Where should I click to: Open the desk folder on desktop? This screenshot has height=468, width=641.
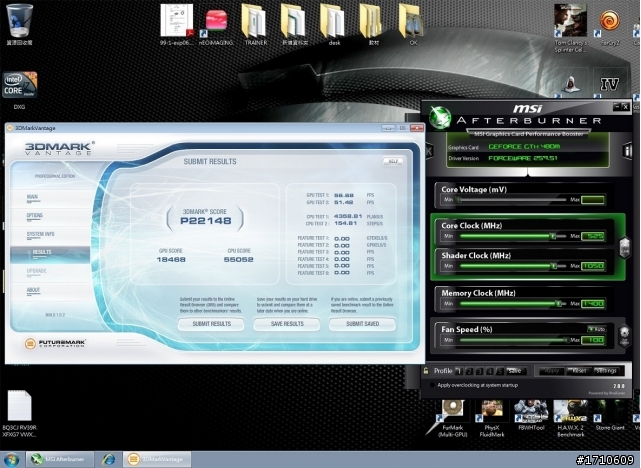(x=334, y=24)
